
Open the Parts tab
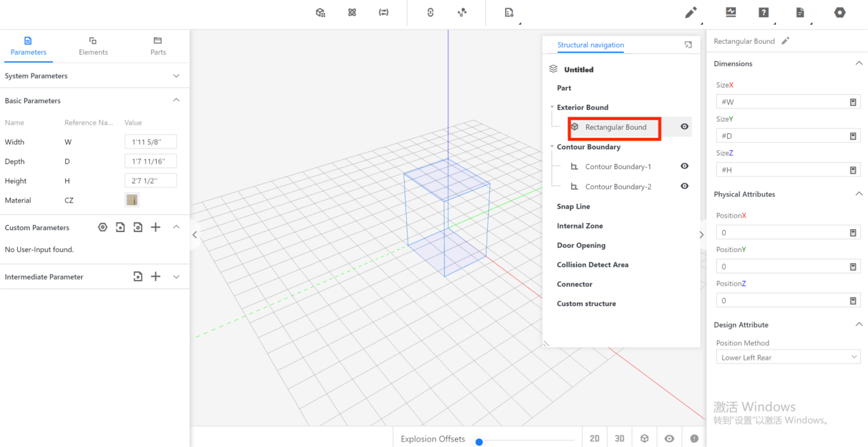tap(158, 46)
